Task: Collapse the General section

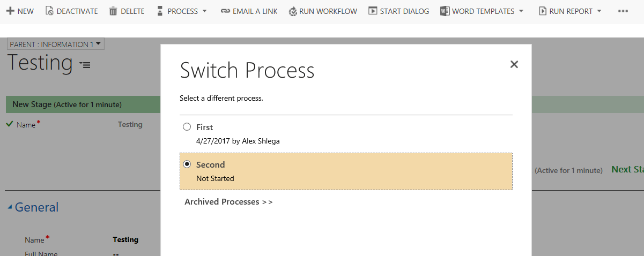Action: click(x=10, y=208)
